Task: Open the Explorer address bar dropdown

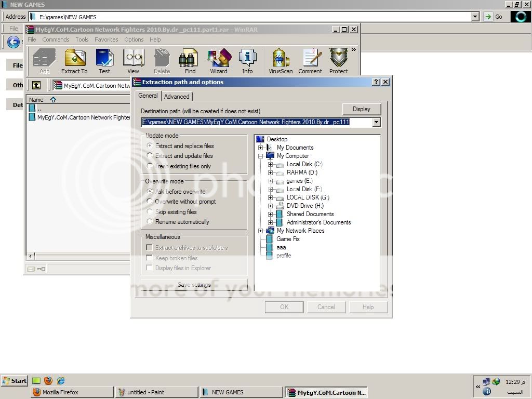Action: click(x=475, y=17)
